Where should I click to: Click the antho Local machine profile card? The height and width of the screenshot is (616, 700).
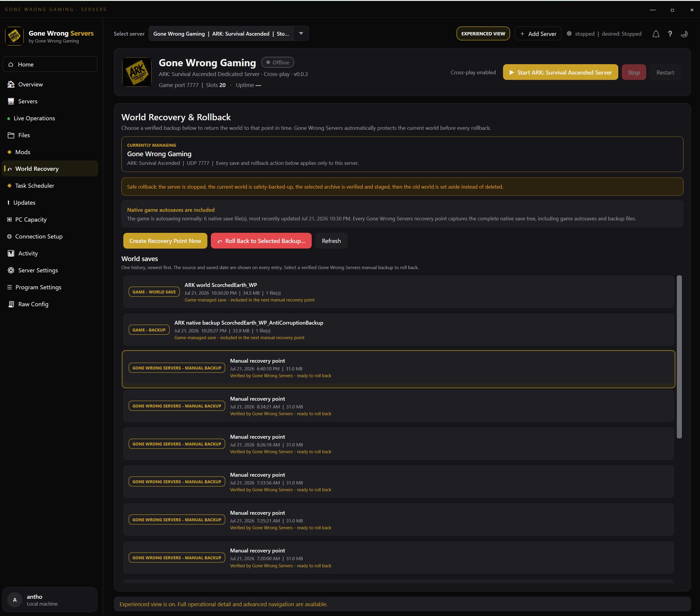(50, 600)
